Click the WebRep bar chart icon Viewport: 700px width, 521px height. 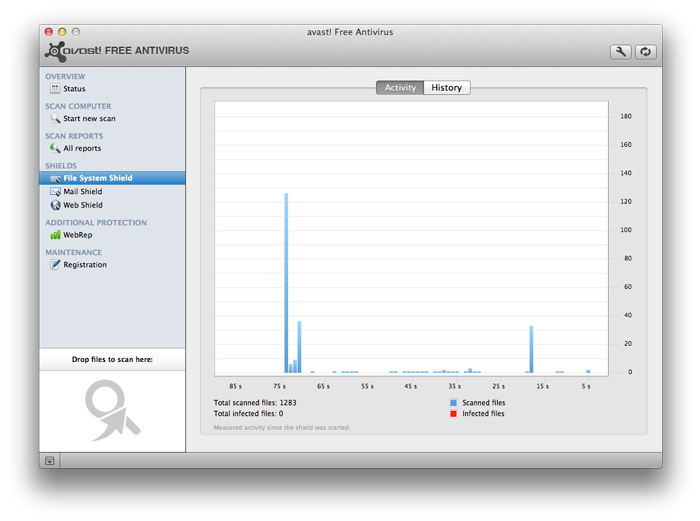click(55, 235)
